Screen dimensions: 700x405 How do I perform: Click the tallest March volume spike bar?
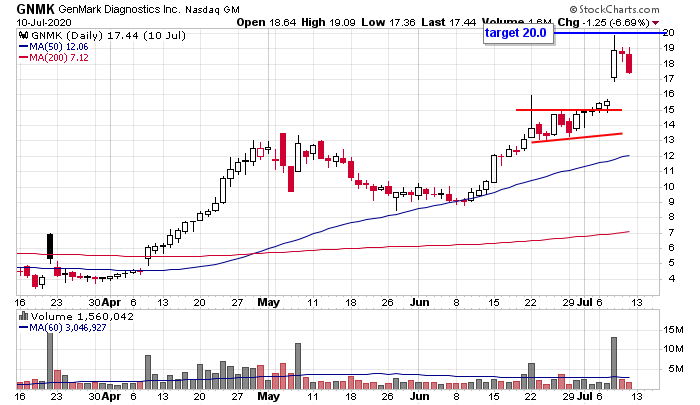(x=50, y=361)
